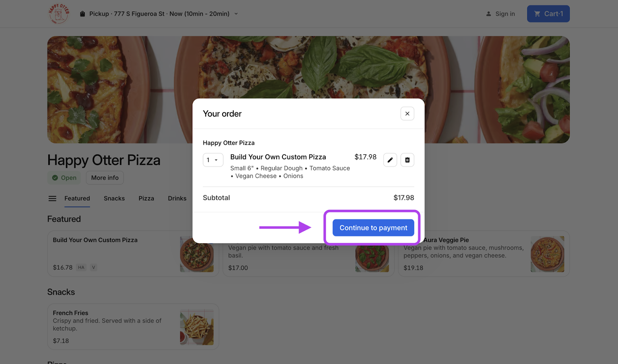
Task: Switch to the Snacks tab
Action: point(114,198)
